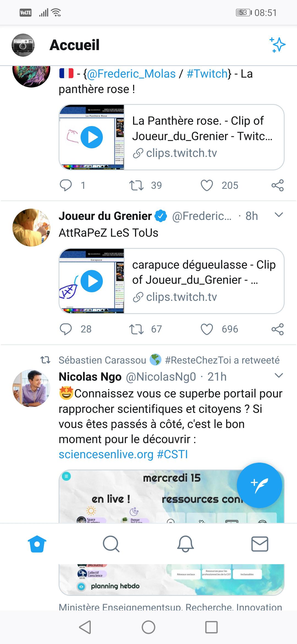Image resolution: width=297 pixels, height=644 pixels.
Task: Open the Messages envelope tab
Action: tap(260, 544)
